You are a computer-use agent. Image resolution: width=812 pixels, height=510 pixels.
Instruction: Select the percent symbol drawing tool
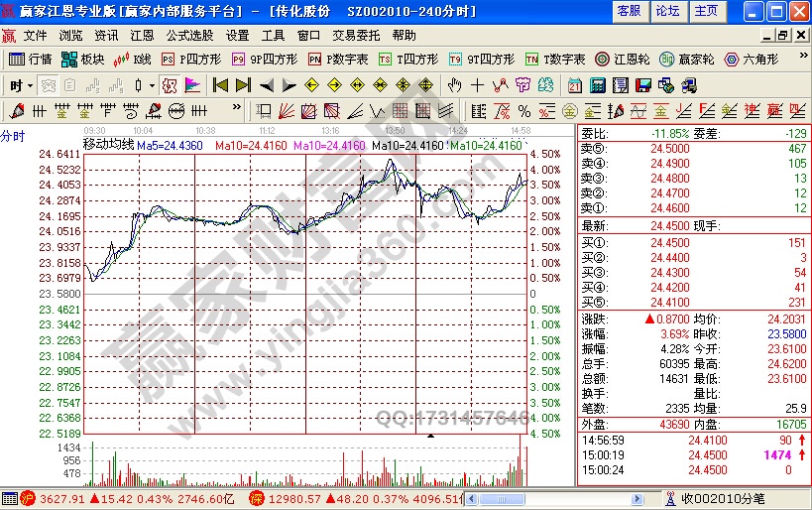point(522,110)
